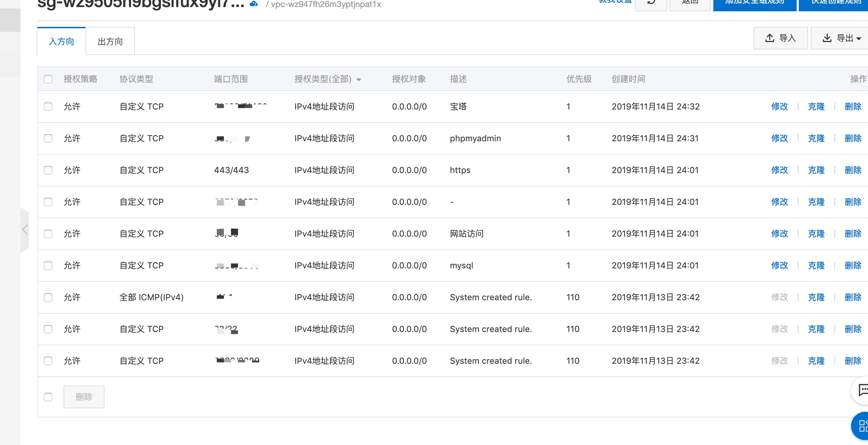Select the checkbox for the https rule
The image size is (868, 445).
click(48, 170)
